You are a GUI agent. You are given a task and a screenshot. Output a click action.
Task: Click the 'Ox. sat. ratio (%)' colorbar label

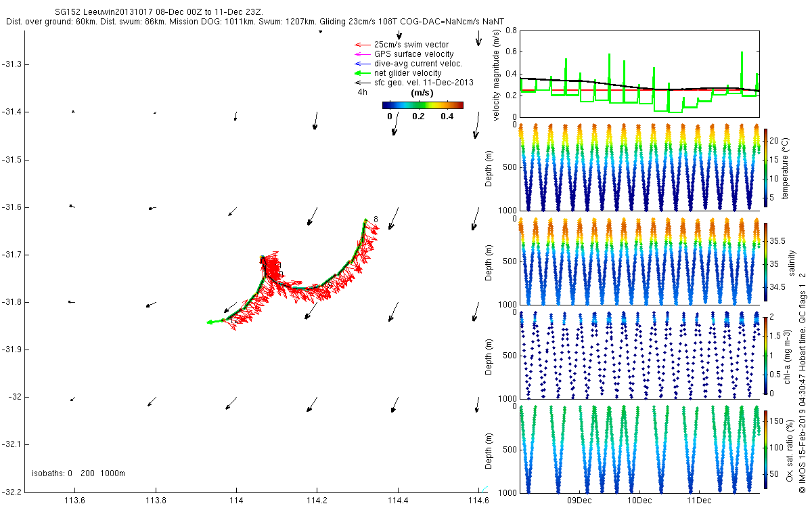pos(790,449)
